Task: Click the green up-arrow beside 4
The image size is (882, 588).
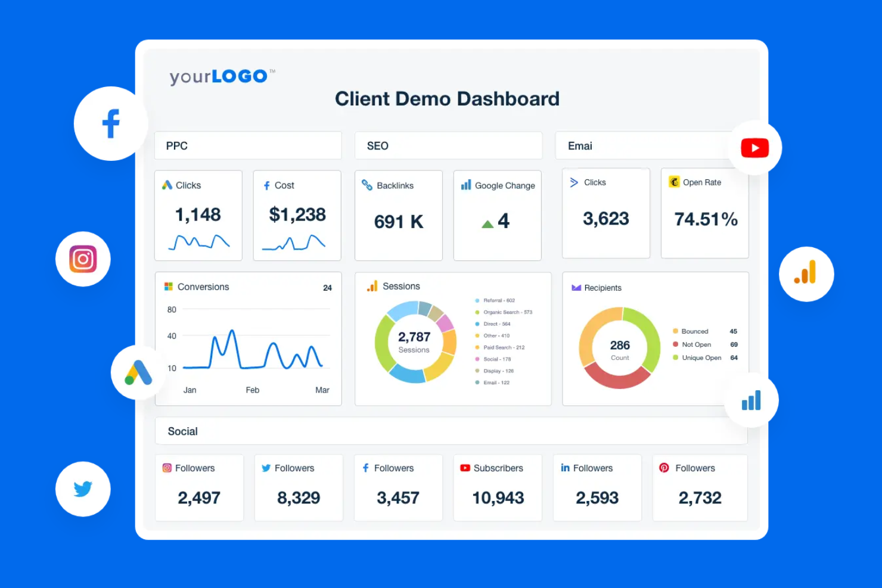Action: pos(487,224)
